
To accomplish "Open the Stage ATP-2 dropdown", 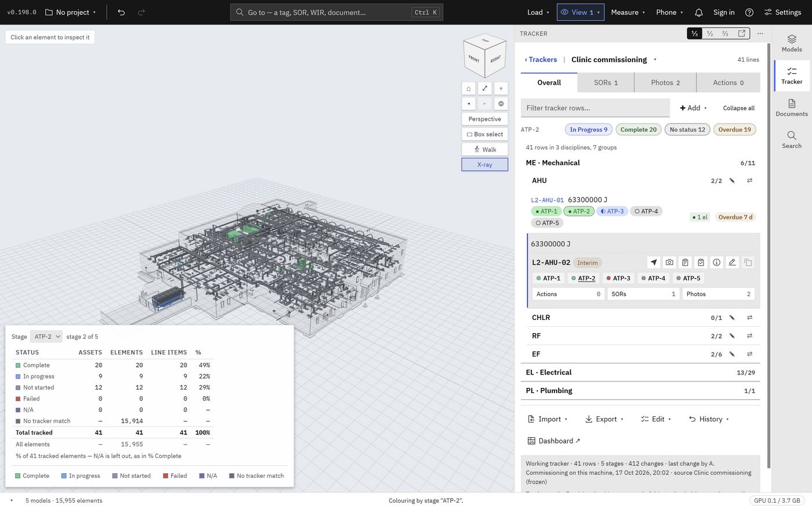I will [46, 337].
